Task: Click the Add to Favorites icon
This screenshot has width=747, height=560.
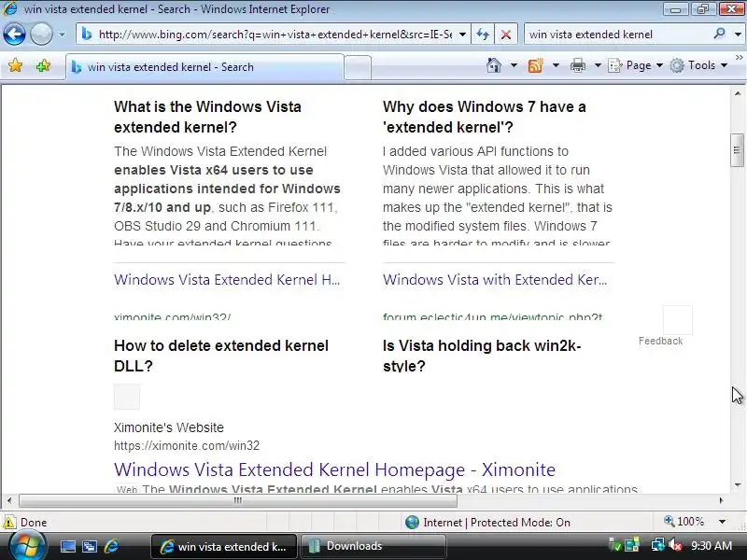Action: pos(43,65)
